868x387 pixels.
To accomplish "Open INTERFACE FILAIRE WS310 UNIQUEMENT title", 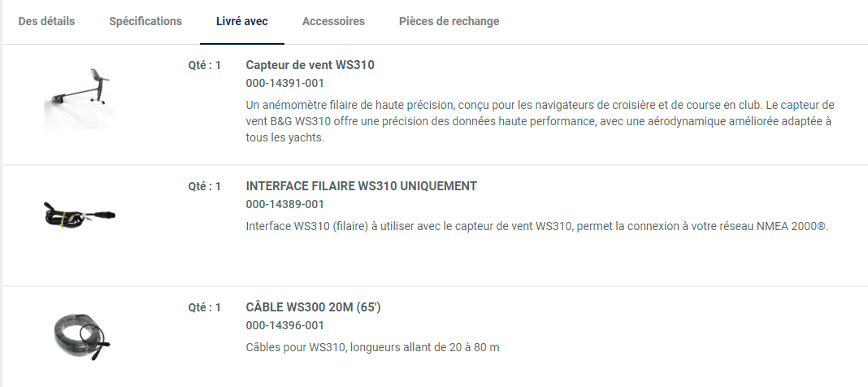I will (x=361, y=186).
